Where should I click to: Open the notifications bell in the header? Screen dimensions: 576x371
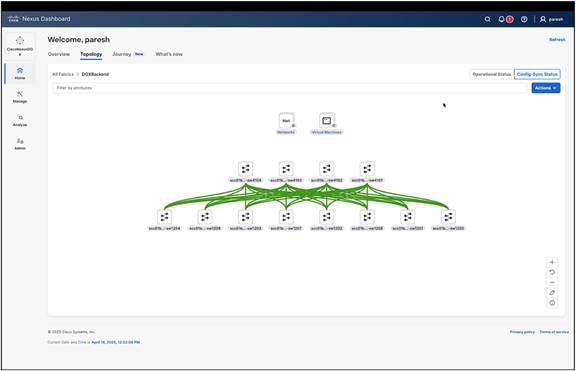(501, 19)
